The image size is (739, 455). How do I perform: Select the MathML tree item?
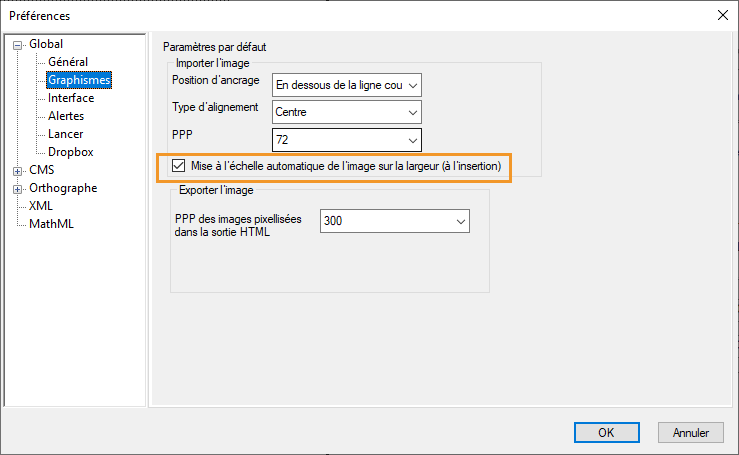(x=51, y=224)
